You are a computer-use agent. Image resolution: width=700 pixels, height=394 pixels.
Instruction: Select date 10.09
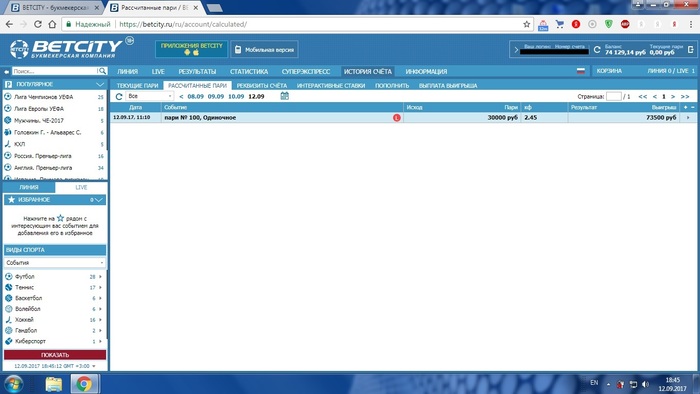(236, 96)
